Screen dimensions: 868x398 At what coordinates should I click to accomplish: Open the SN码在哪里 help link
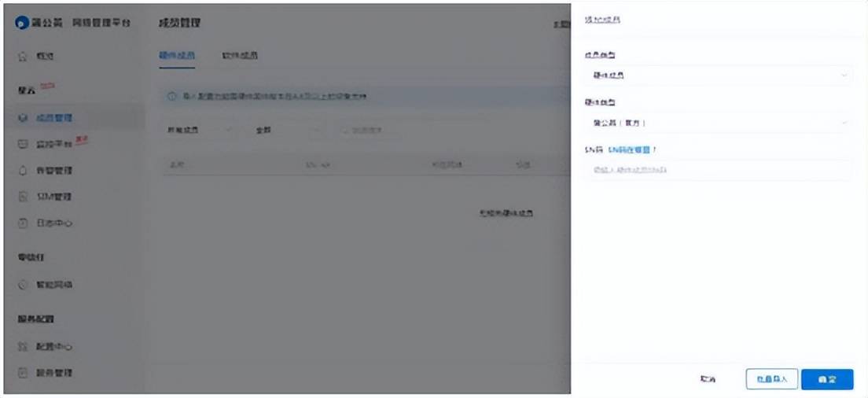[x=629, y=149]
